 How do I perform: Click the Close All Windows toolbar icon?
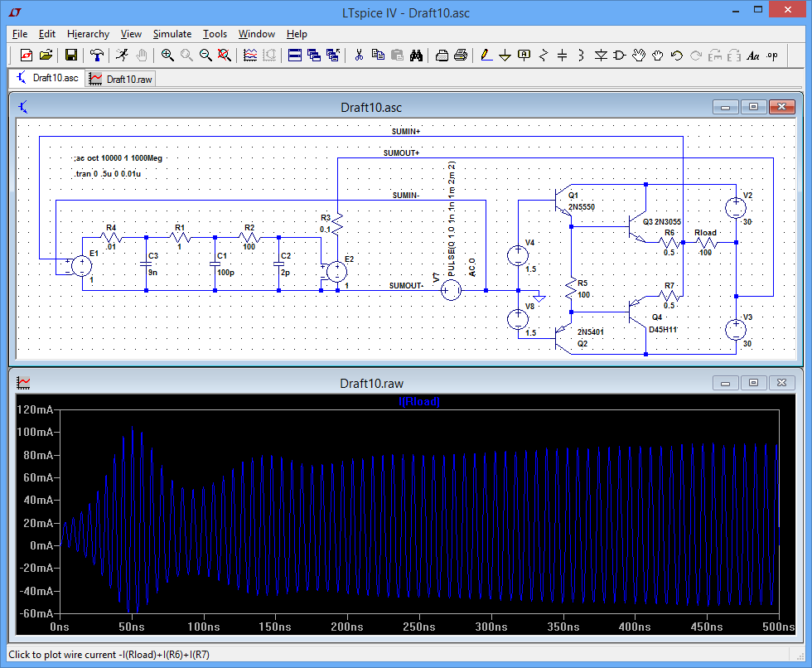pyautogui.click(x=333, y=55)
